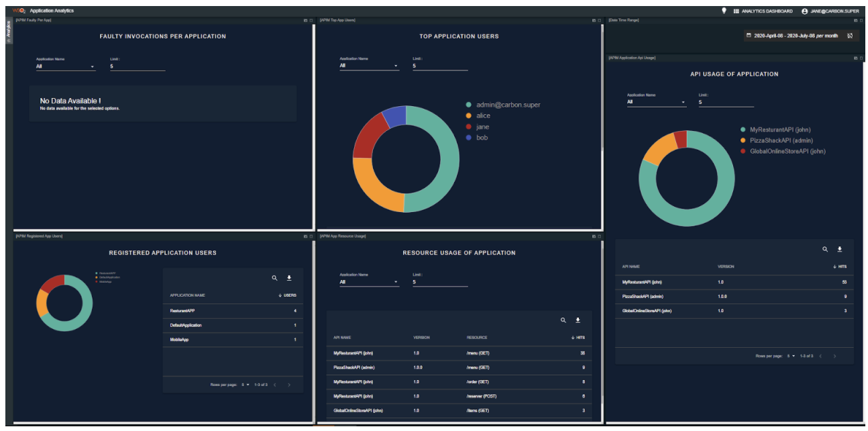Click the Limit field in API Usage of Application
868x431 pixels.
pyautogui.click(x=726, y=102)
